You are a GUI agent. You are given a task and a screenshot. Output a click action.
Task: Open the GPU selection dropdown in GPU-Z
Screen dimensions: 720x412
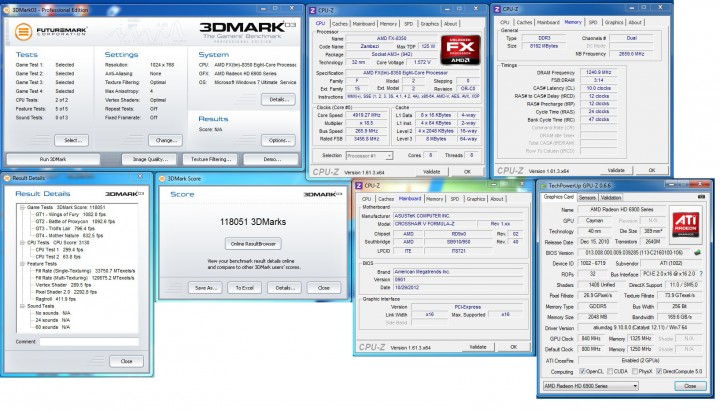point(591,386)
